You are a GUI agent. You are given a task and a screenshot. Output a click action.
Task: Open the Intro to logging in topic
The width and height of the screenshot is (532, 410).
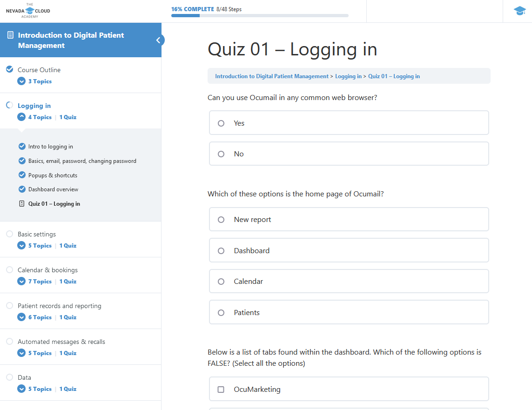coord(51,147)
